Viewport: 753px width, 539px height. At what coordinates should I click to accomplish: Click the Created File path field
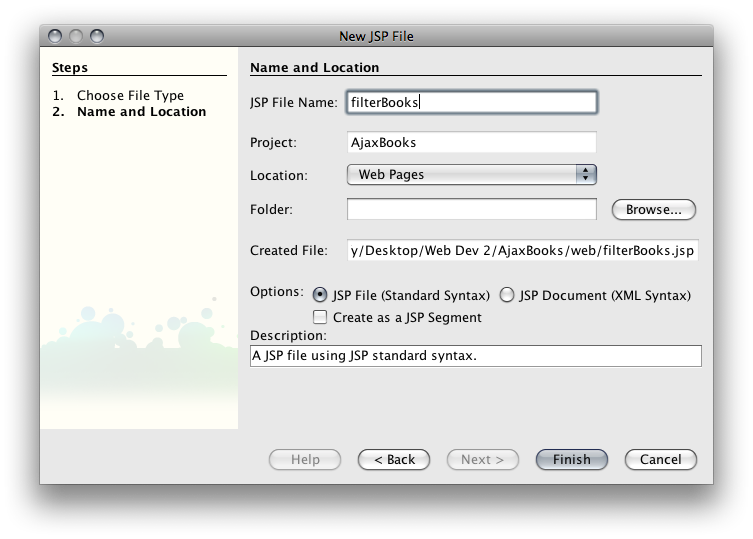coord(522,250)
